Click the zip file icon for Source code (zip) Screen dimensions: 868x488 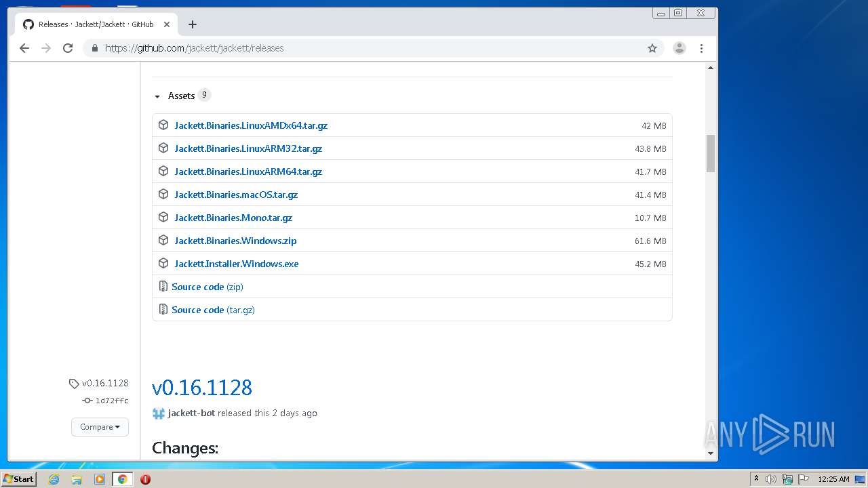163,287
